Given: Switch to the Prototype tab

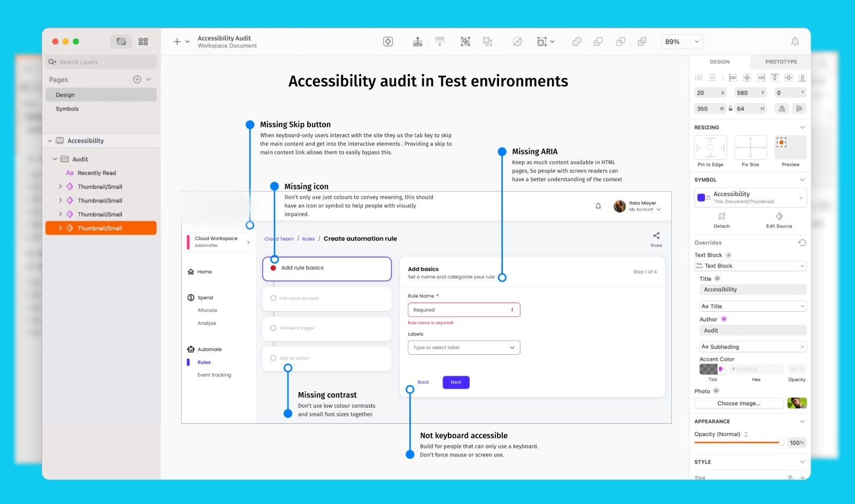Looking at the screenshot, I should [x=781, y=62].
